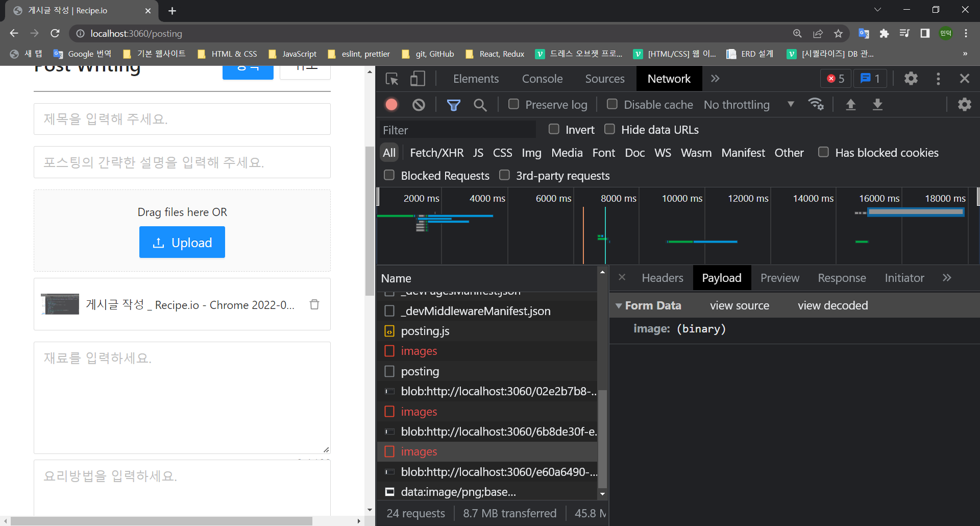The image size is (980, 526).
Task: Click the 5 errors badge
Action: pos(836,79)
